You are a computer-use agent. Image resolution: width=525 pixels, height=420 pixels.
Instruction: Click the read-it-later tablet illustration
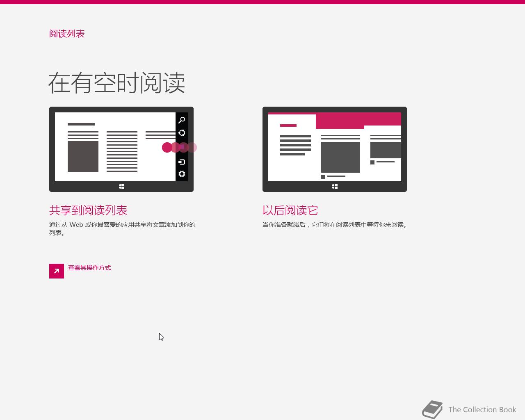click(x=335, y=149)
